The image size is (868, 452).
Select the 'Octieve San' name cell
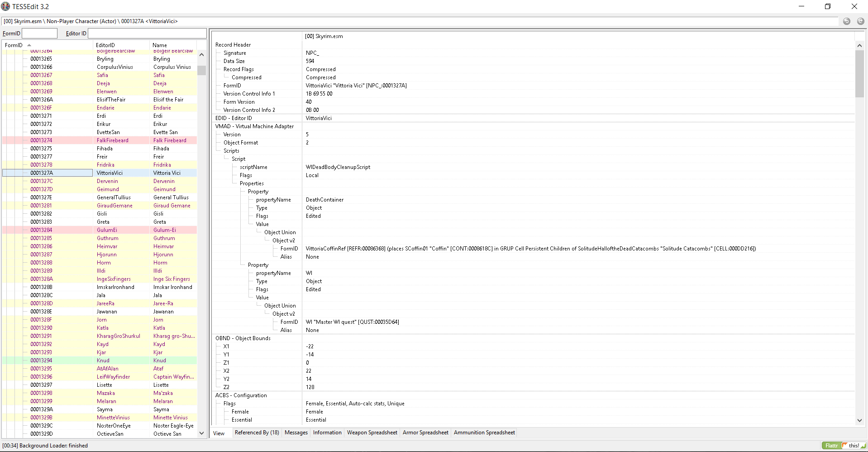[167, 434]
